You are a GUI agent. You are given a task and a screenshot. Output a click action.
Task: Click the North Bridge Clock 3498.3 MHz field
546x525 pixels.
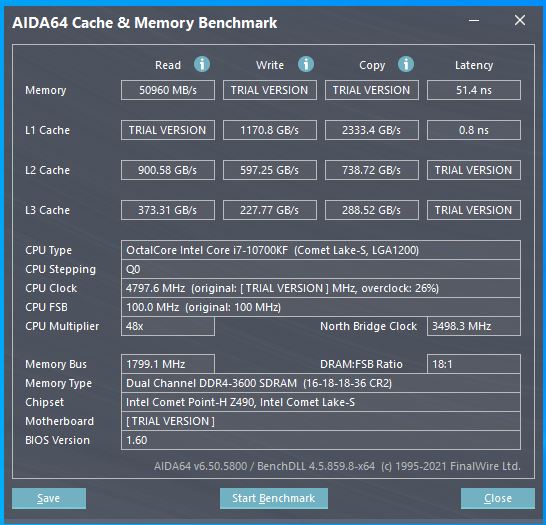pyautogui.click(x=474, y=326)
